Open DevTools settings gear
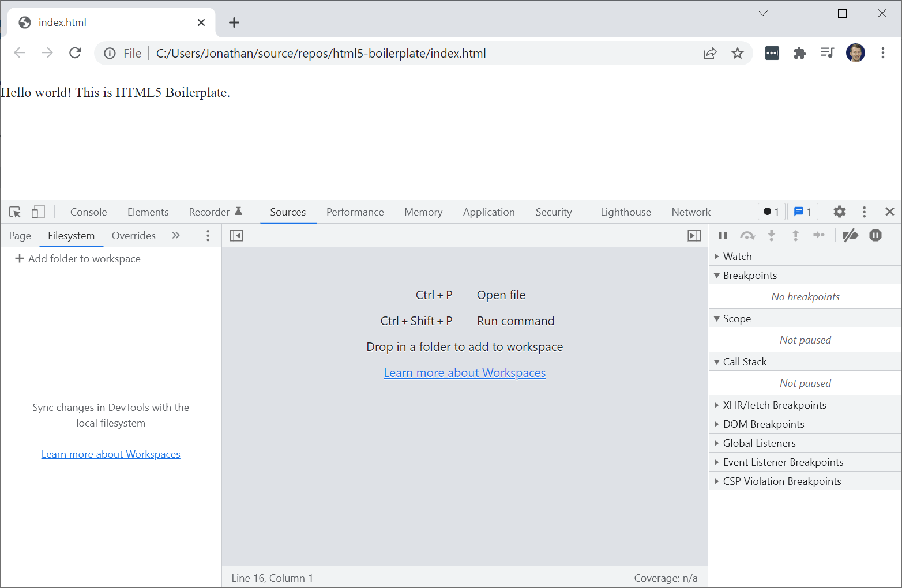Screen dimensions: 902x588 tap(840, 212)
